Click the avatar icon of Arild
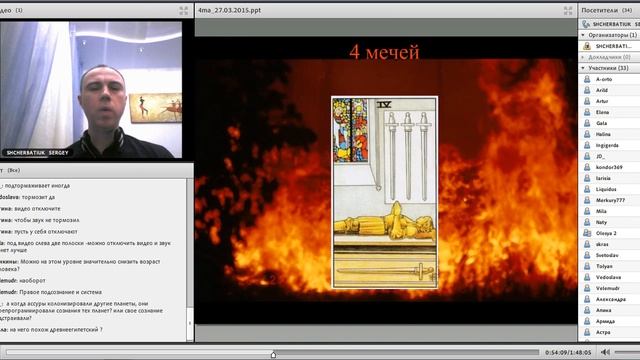The image size is (640, 360). [x=587, y=90]
